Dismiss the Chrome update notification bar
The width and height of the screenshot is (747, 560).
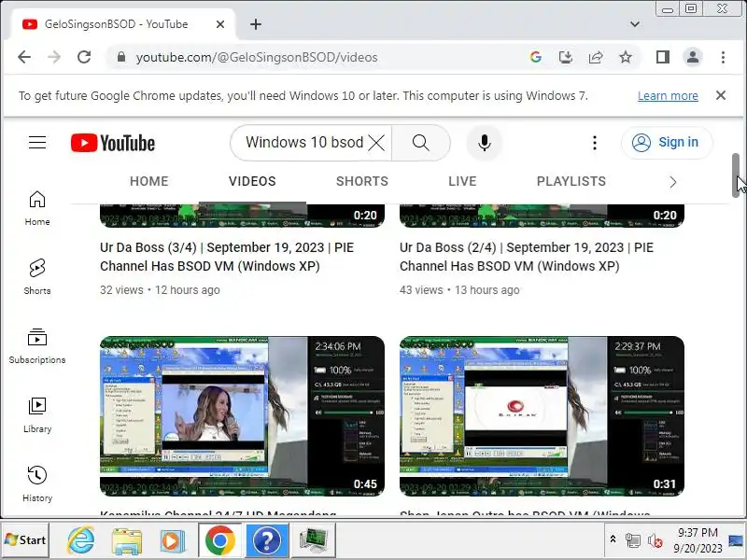click(x=720, y=95)
